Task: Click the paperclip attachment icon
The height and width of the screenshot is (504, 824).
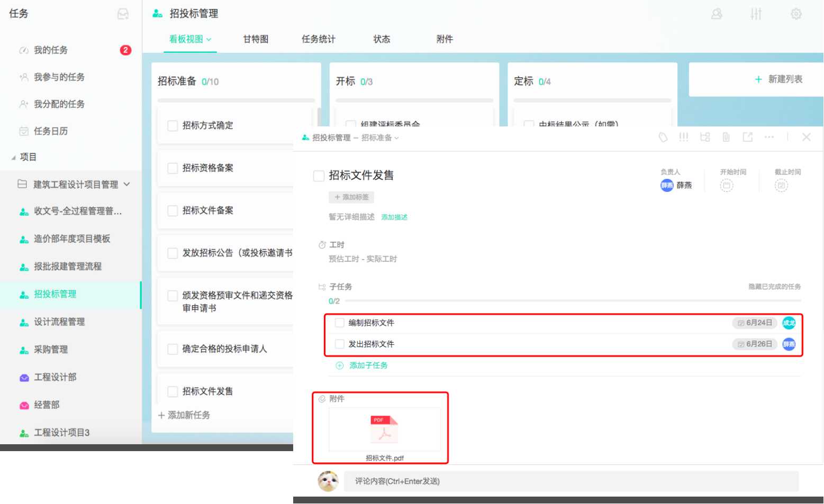Action: [x=726, y=137]
